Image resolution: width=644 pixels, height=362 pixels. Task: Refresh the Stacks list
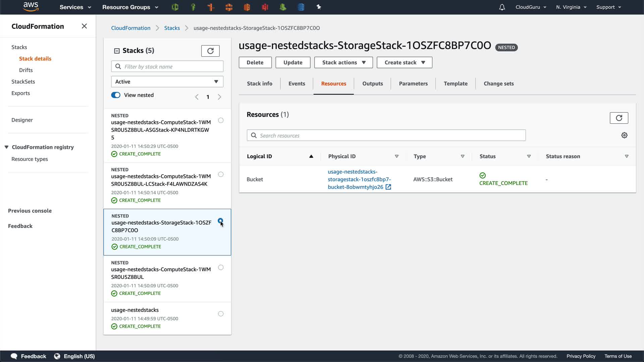(210, 51)
